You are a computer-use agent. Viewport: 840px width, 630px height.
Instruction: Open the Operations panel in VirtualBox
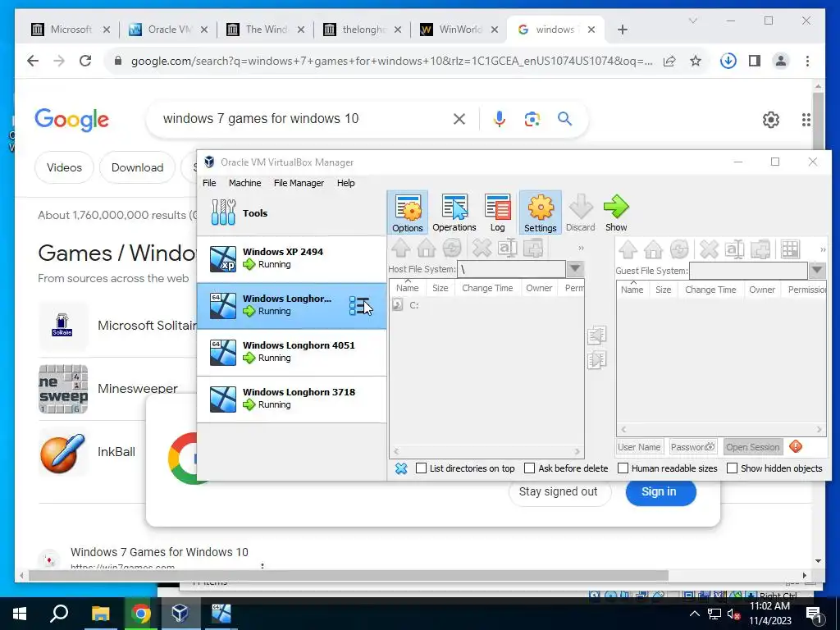[454, 212]
